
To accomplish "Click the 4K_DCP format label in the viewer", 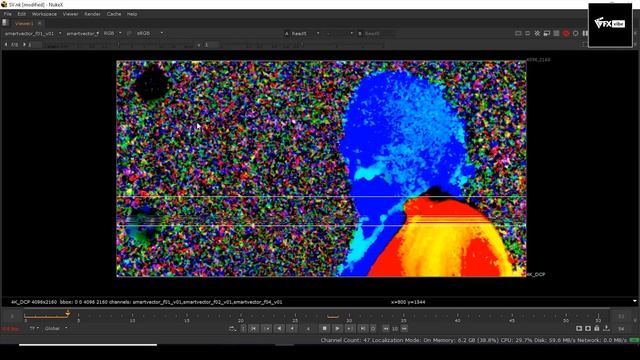I will (x=536, y=274).
